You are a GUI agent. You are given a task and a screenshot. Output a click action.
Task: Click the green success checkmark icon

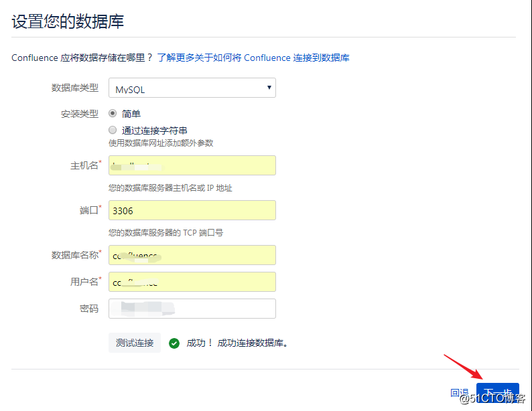[174, 343]
